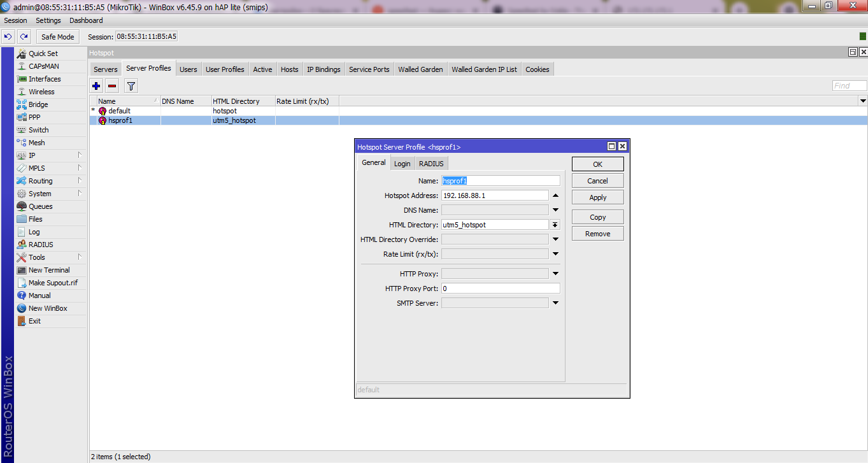This screenshot has height=463, width=868.
Task: Expand the DNS Name field arrow
Action: point(555,210)
